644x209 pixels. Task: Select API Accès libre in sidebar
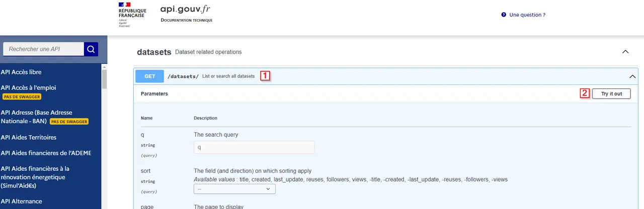(x=21, y=72)
